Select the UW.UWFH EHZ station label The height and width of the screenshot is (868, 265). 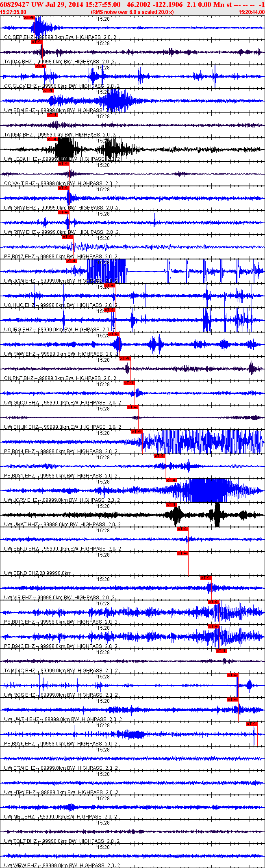tap(63, 719)
